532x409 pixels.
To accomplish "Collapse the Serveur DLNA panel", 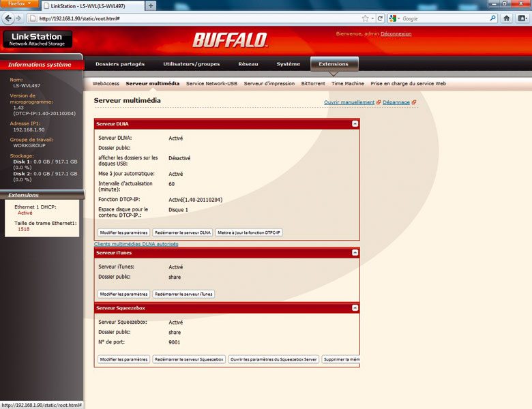I will click(x=355, y=124).
